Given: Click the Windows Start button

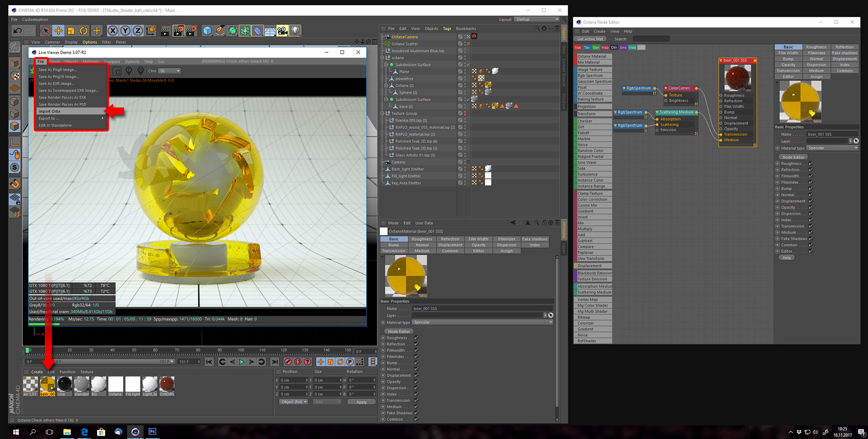Looking at the screenshot, I should coord(16,432).
